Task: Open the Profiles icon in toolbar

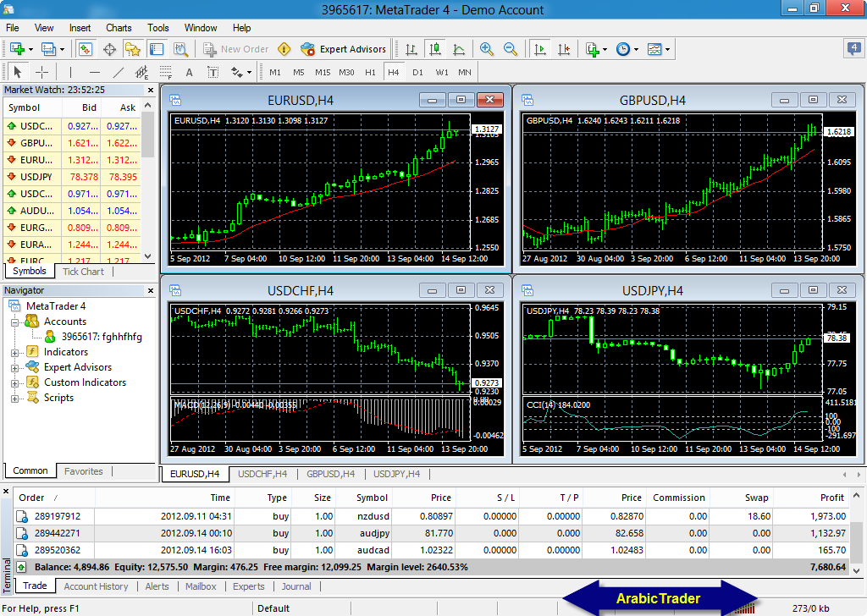Action: click(48, 49)
